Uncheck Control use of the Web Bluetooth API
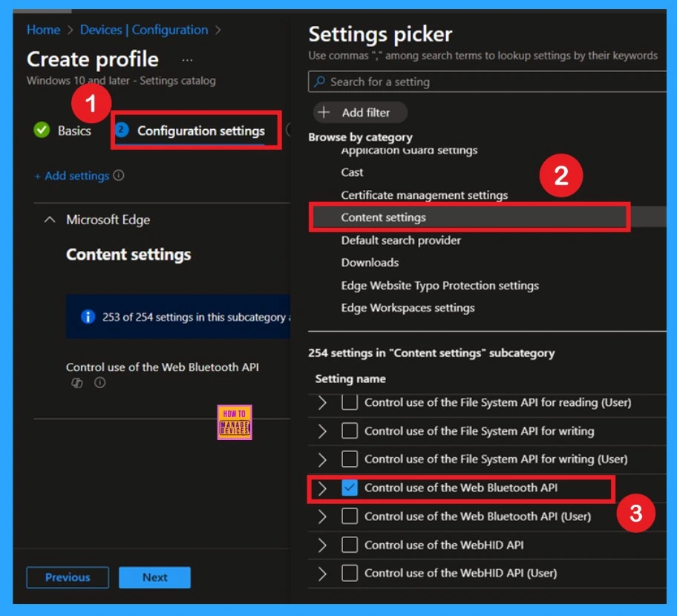Screen dimensions: 677x616 pos(350,488)
